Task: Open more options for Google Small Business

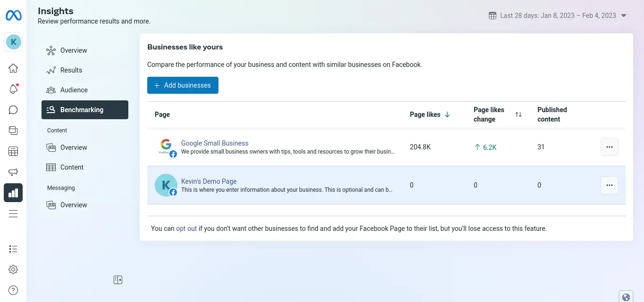Action: pyautogui.click(x=610, y=147)
